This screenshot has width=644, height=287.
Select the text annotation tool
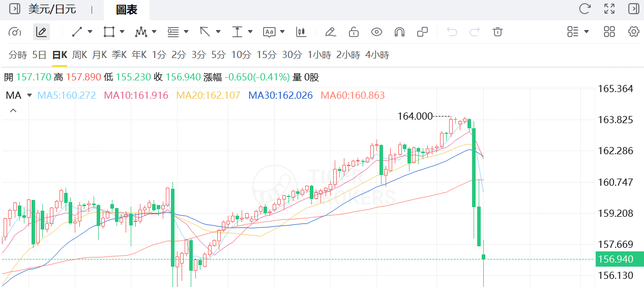point(269,32)
